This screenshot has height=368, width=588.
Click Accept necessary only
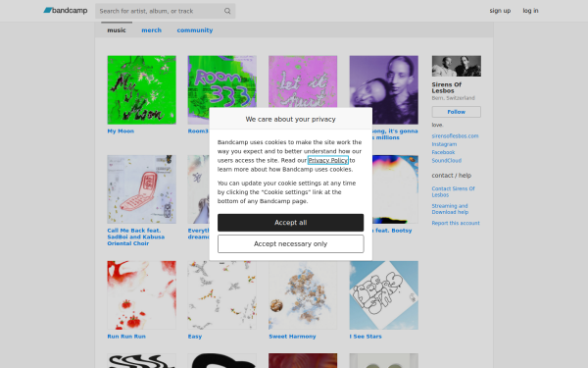pos(291,244)
